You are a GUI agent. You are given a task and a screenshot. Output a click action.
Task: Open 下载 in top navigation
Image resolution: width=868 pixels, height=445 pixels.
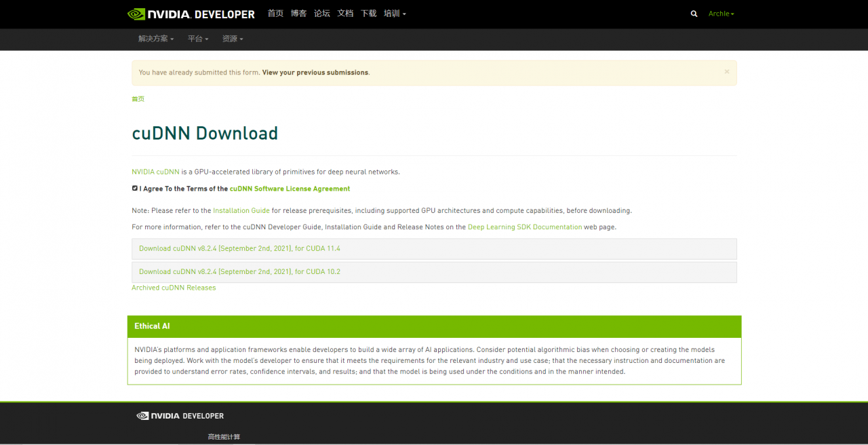(368, 14)
